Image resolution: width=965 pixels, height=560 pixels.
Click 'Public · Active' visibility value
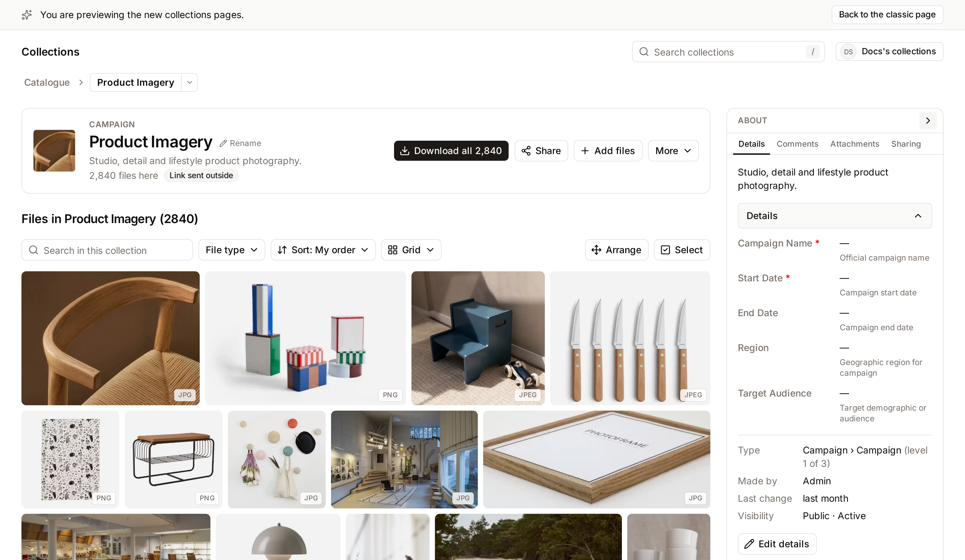click(x=834, y=515)
